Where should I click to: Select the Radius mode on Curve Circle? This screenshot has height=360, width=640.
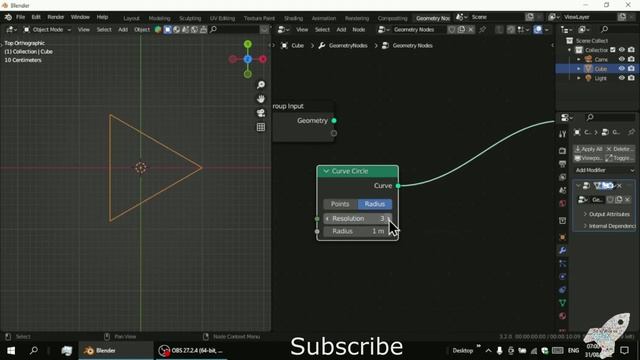pyautogui.click(x=375, y=204)
